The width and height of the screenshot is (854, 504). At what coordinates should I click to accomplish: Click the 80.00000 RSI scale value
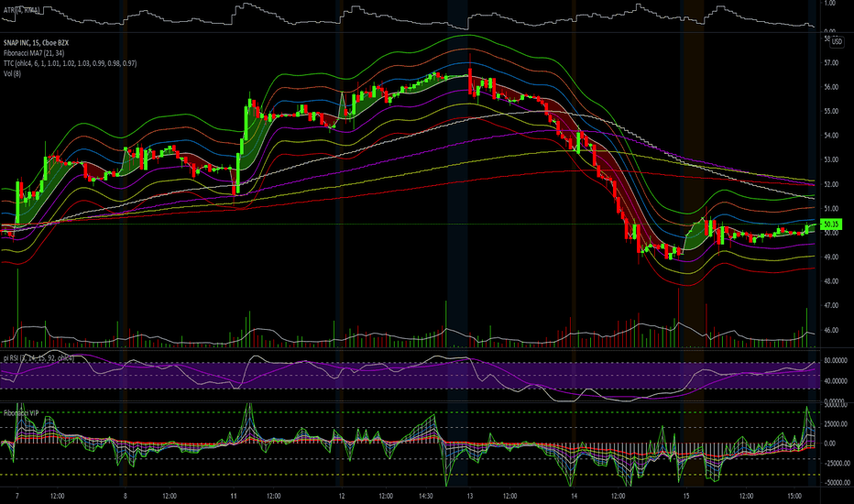click(x=836, y=361)
